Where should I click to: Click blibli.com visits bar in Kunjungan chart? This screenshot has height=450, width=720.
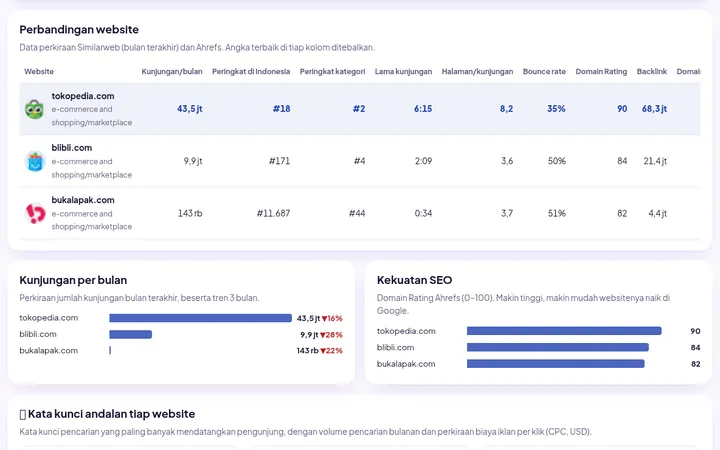point(130,334)
